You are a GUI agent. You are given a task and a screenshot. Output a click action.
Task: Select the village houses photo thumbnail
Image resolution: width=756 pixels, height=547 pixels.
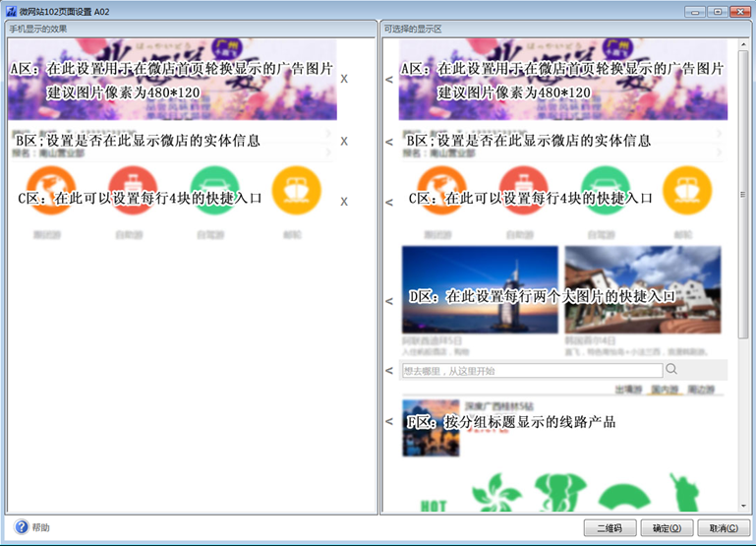[x=643, y=289]
